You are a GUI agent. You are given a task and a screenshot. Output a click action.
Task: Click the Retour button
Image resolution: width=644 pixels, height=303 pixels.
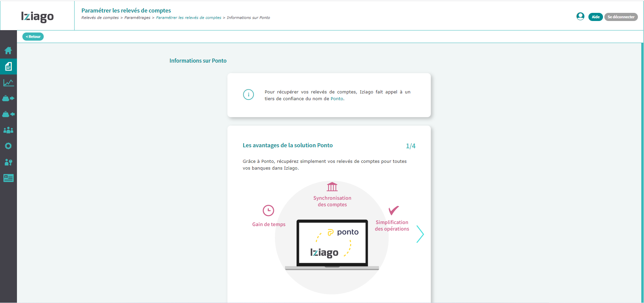click(x=33, y=37)
